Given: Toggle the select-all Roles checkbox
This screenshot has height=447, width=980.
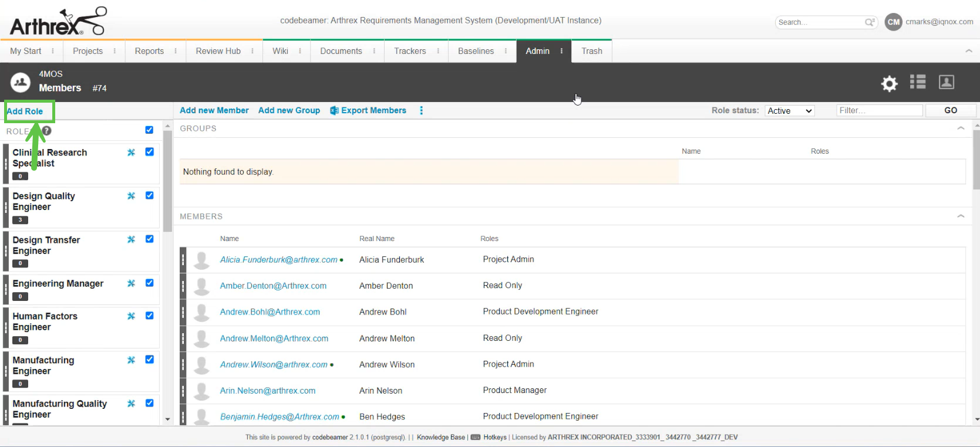Looking at the screenshot, I should pyautogui.click(x=149, y=130).
